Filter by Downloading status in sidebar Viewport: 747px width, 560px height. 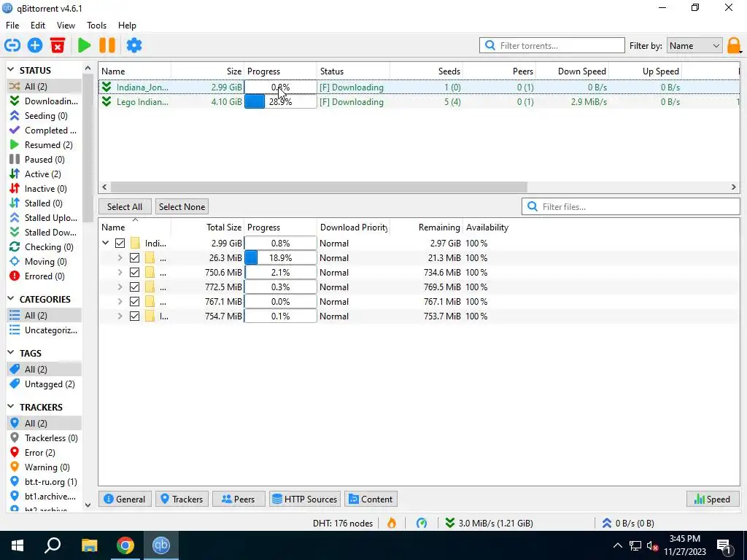[x=44, y=101]
